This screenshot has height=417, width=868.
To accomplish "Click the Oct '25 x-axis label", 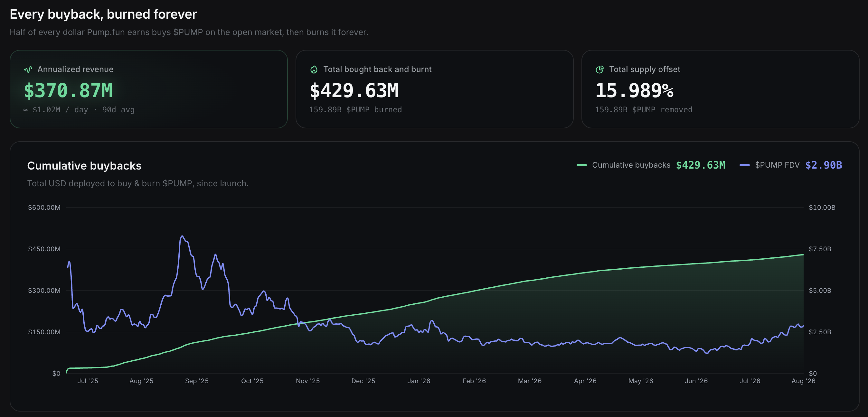I will click(252, 381).
